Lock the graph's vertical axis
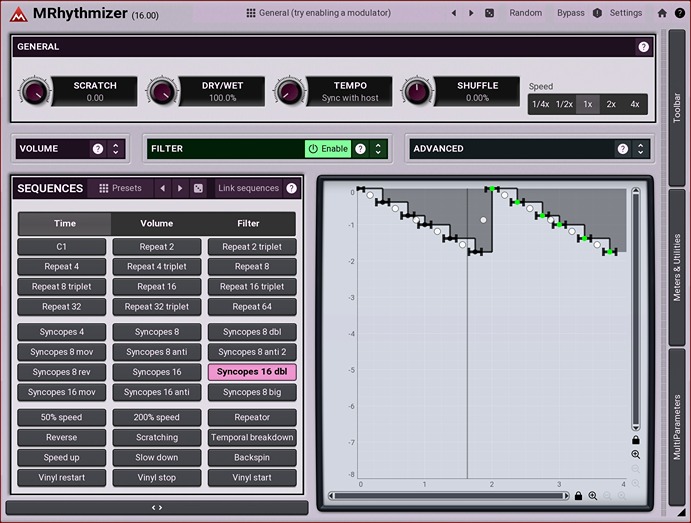The height and width of the screenshot is (523, 691). coord(635,439)
